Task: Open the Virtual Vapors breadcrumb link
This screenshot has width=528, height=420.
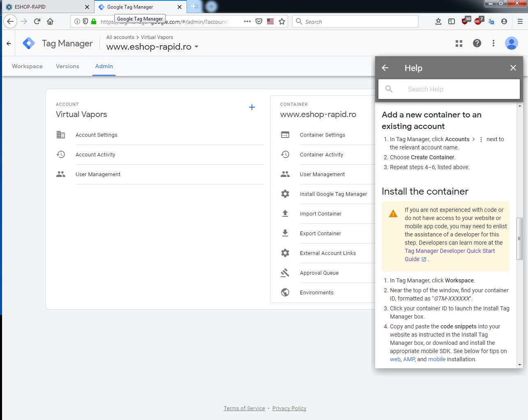Action: (157, 37)
